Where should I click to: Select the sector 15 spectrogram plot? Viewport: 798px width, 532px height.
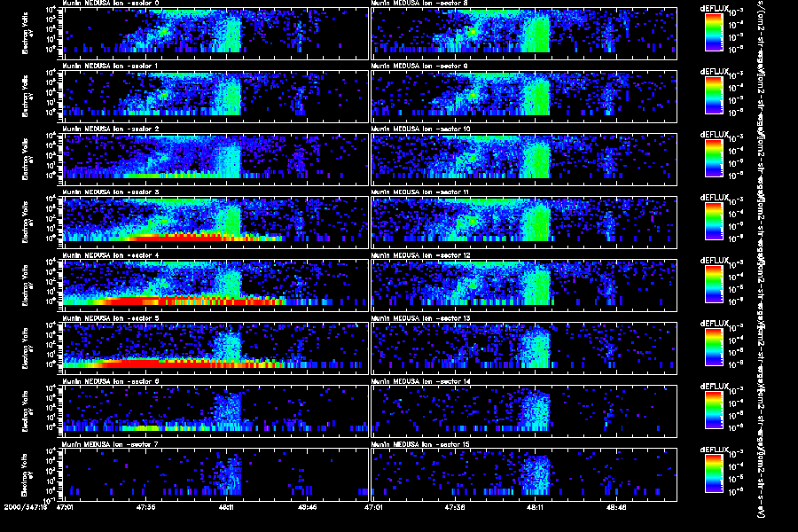[523, 472]
